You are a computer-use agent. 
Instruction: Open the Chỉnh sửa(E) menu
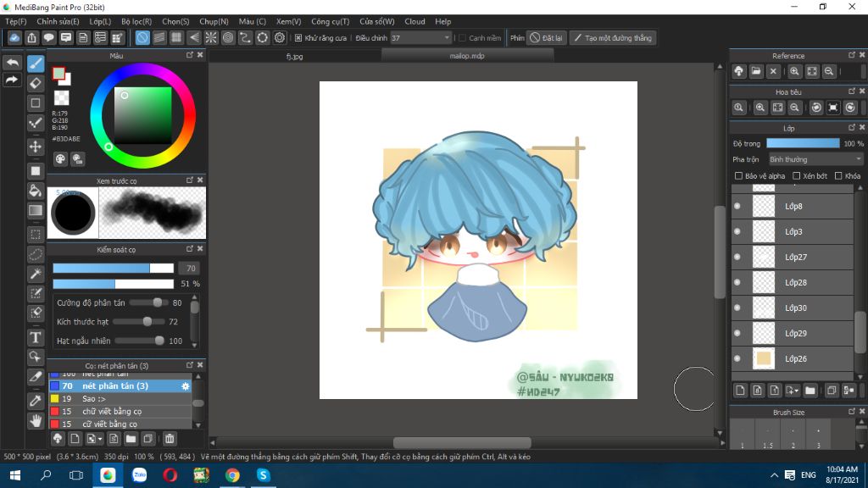click(x=58, y=21)
